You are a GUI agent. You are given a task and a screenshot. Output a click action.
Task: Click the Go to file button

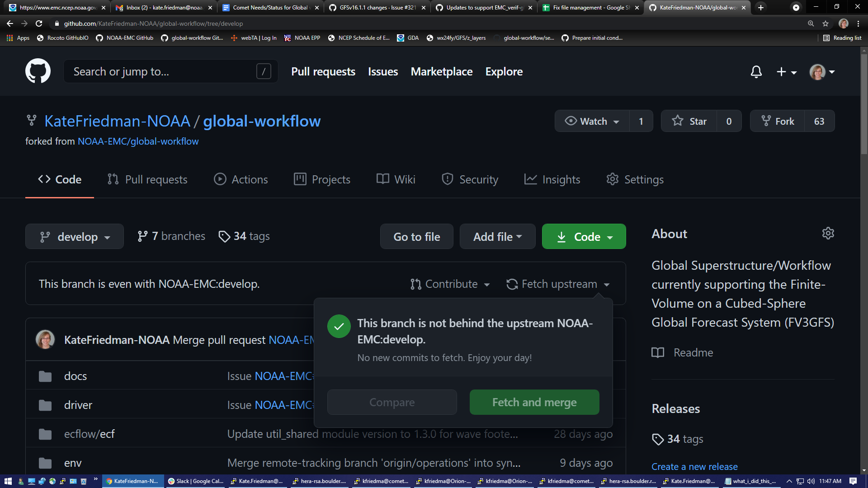417,236
